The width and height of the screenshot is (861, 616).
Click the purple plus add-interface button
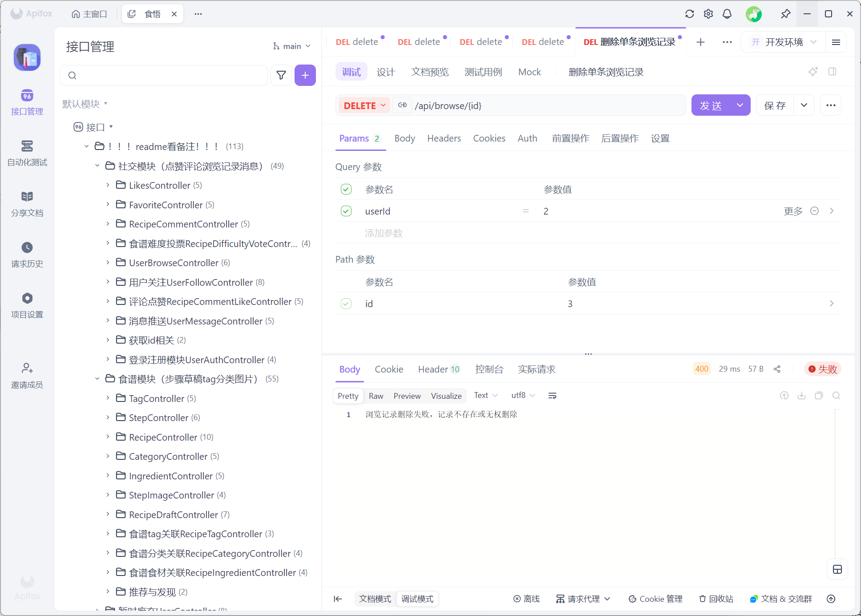(305, 75)
